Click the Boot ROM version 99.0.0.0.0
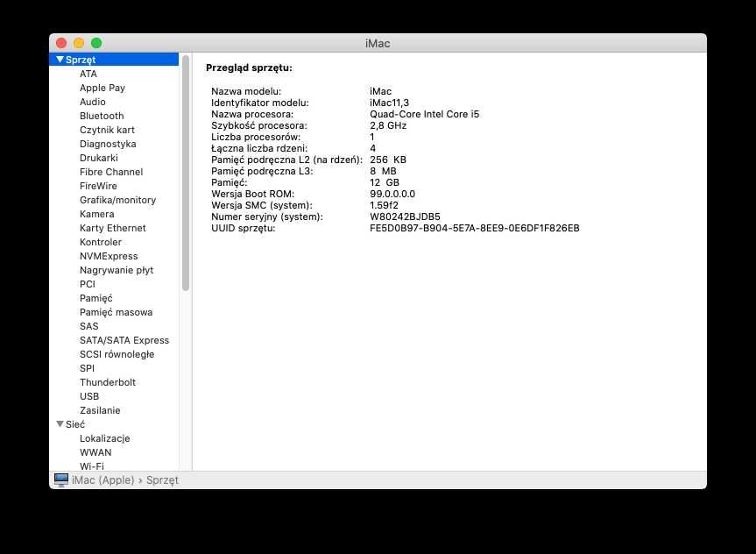The height and width of the screenshot is (554, 756). (x=392, y=194)
